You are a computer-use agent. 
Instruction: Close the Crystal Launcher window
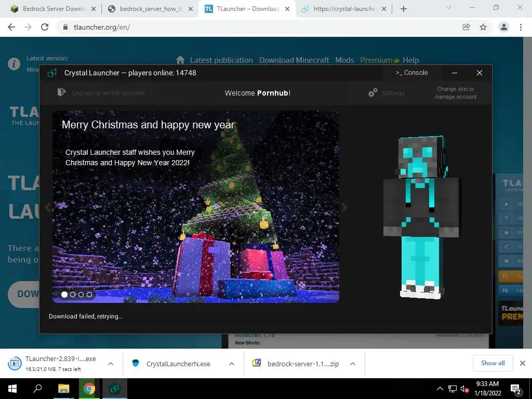[x=480, y=73]
